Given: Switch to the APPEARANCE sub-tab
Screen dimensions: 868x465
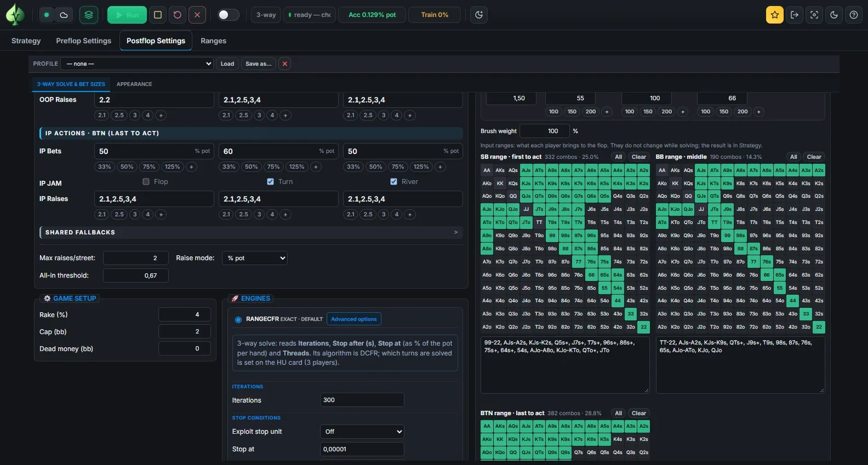Looking at the screenshot, I should (x=134, y=84).
